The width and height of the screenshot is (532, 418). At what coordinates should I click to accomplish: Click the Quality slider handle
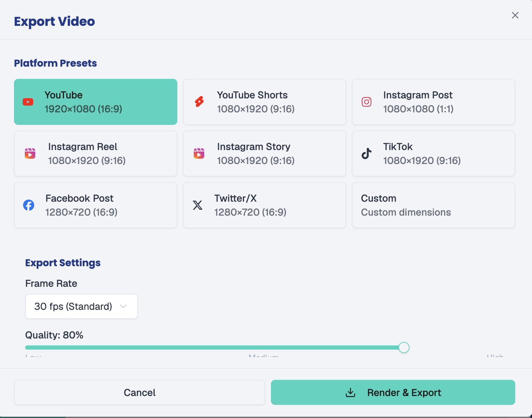point(404,348)
